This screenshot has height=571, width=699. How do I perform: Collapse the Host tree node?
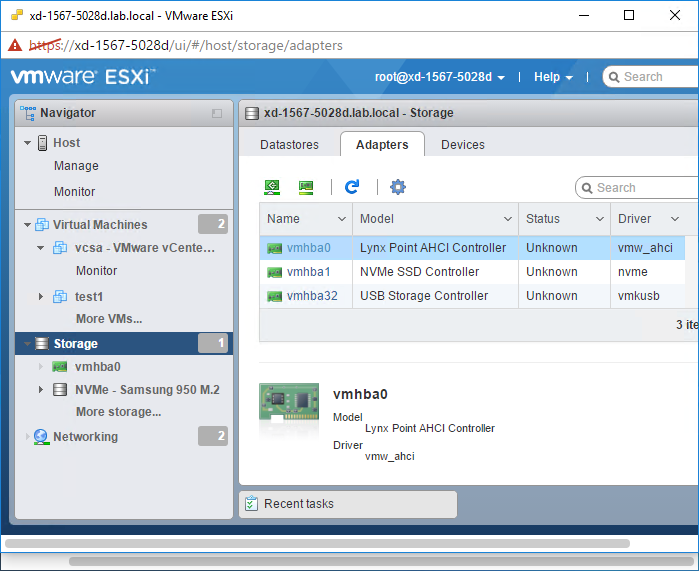pos(27,143)
